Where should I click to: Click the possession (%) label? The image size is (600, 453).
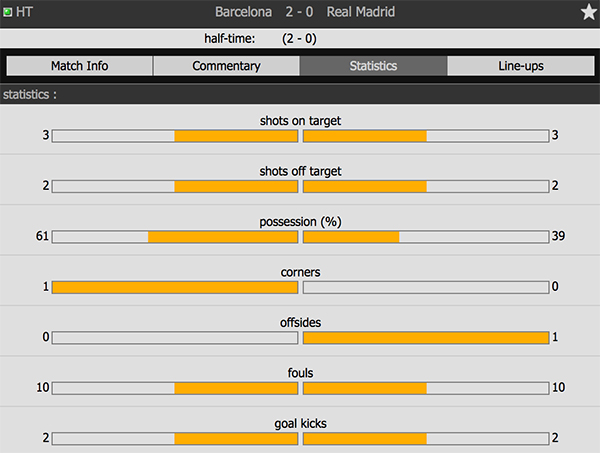point(300,221)
